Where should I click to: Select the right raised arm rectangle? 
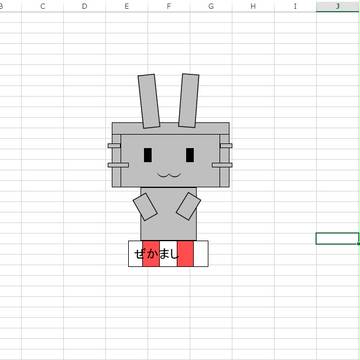(x=188, y=206)
